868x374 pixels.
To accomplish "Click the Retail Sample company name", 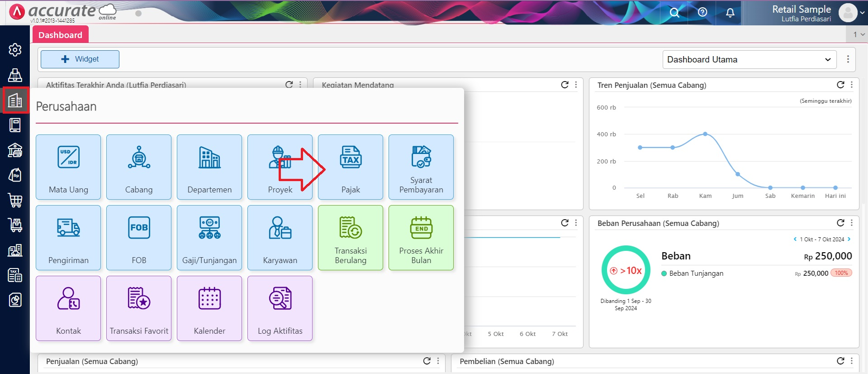I will [802, 9].
